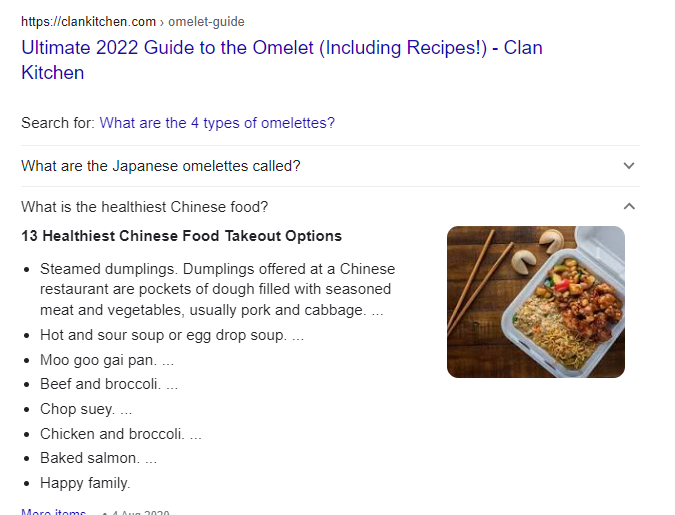
Task: Click the Happy family list item
Action: [x=85, y=483]
